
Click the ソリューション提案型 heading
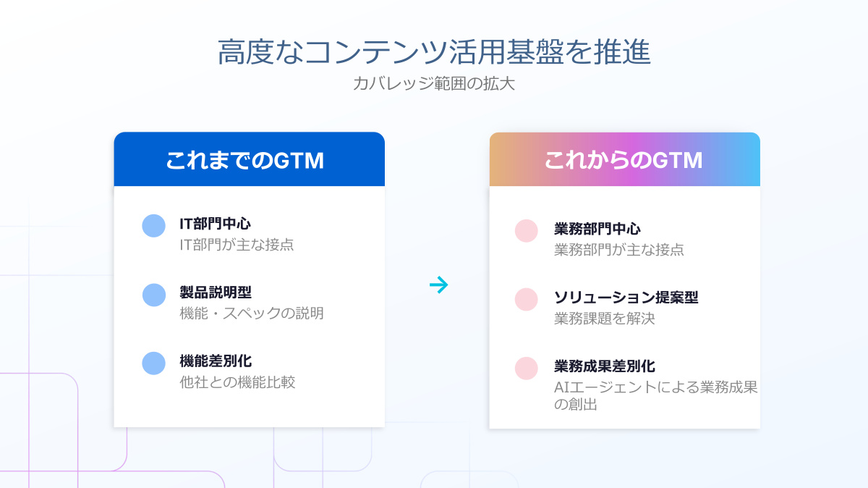coord(626,298)
